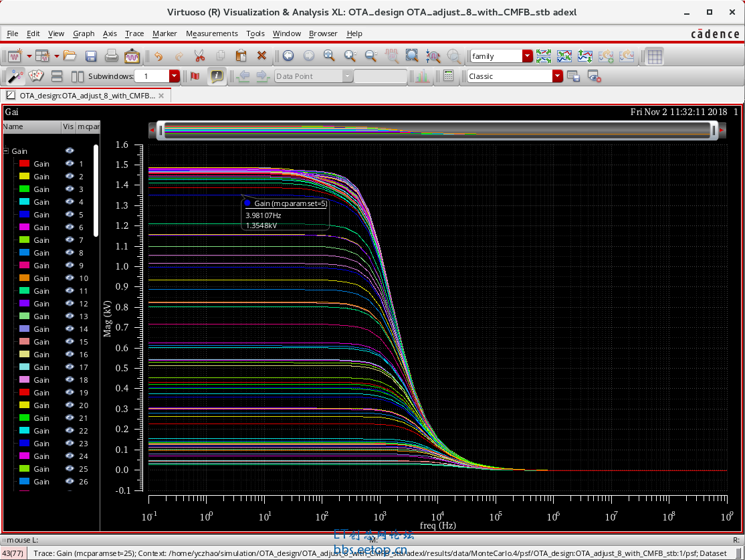Toggle the info balloon icon
Screen dimensions: 745x560
point(217,76)
